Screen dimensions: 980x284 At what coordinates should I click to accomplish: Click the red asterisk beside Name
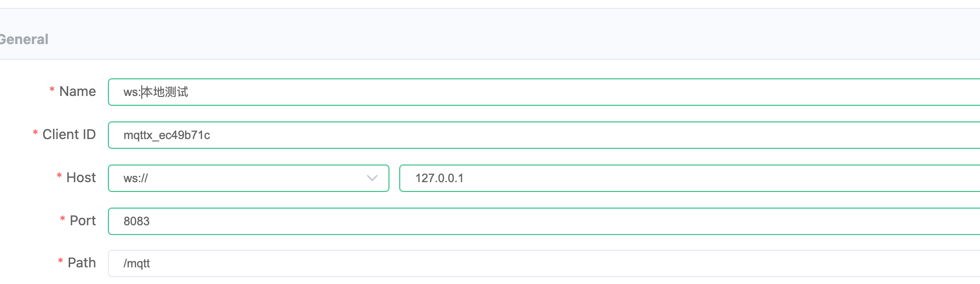click(52, 90)
